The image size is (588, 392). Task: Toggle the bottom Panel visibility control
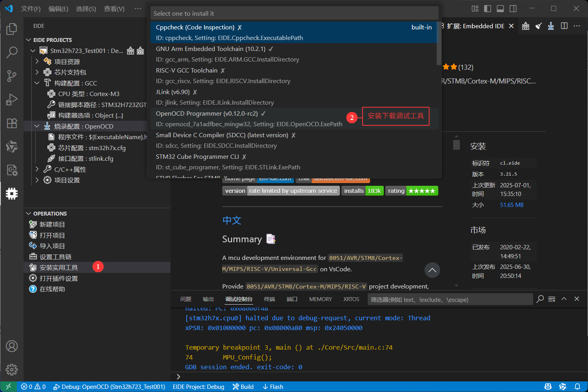[x=500, y=8]
